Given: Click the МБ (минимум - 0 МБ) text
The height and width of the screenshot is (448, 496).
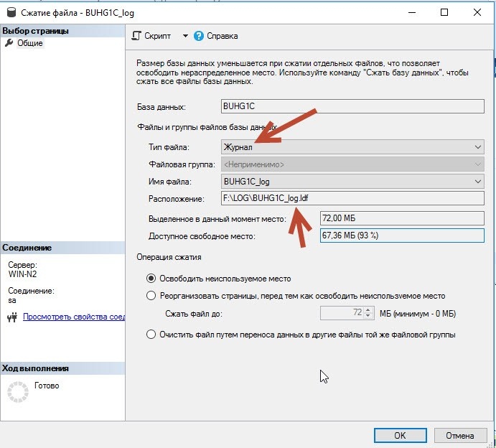Looking at the screenshot, I should pos(418,314).
